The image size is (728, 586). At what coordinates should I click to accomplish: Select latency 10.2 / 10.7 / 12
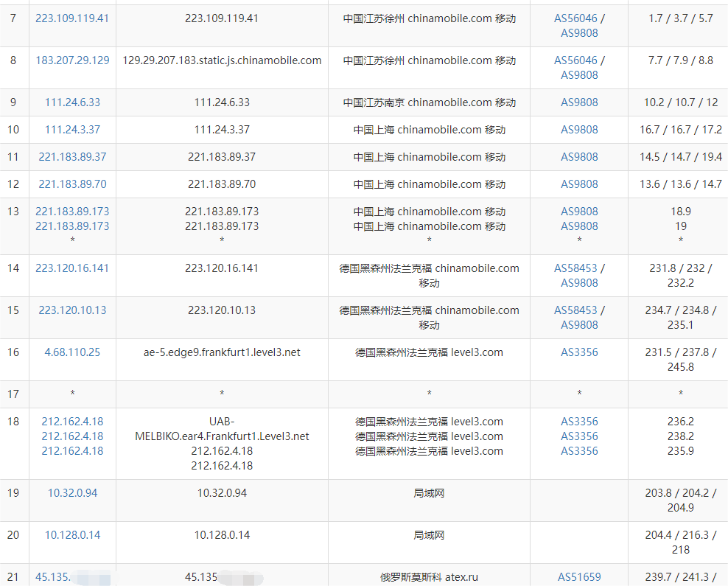tap(681, 102)
